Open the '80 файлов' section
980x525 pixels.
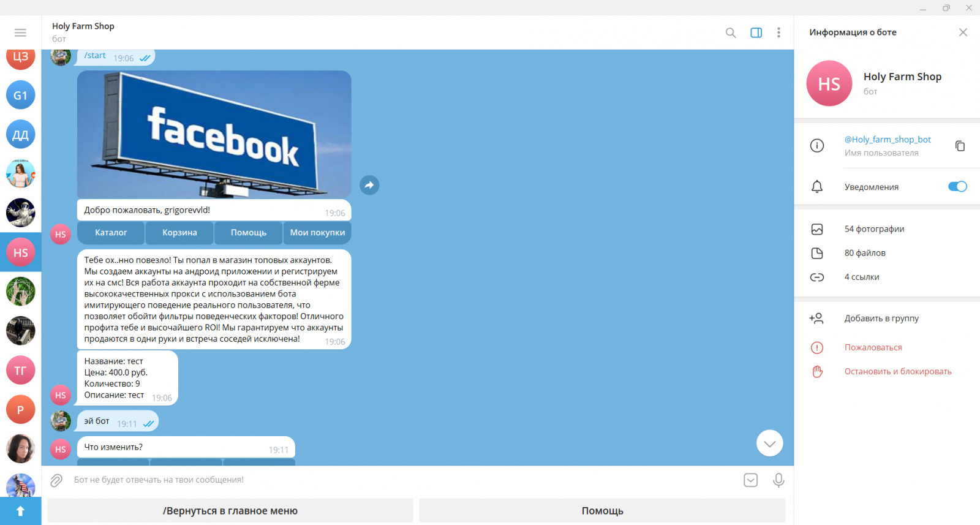(865, 253)
